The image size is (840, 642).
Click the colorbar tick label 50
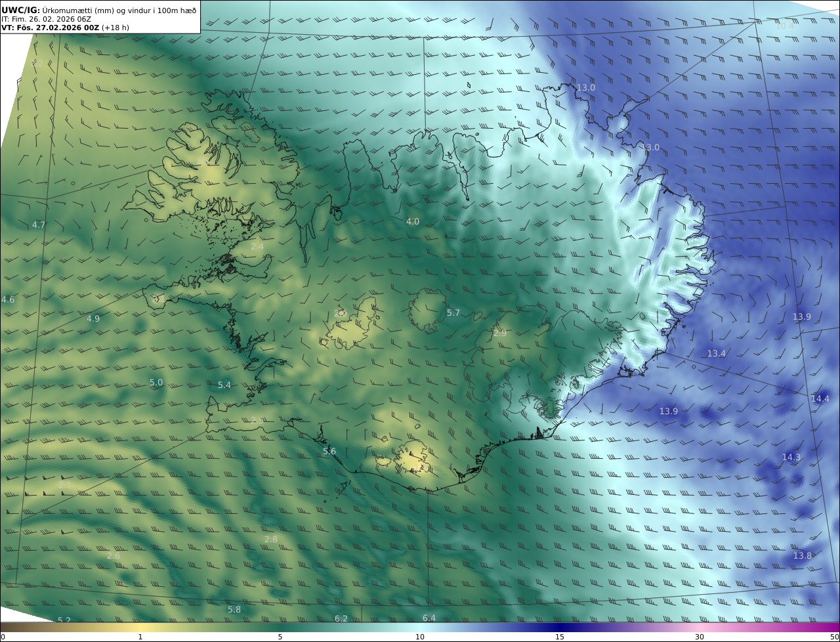pyautogui.click(x=834, y=637)
